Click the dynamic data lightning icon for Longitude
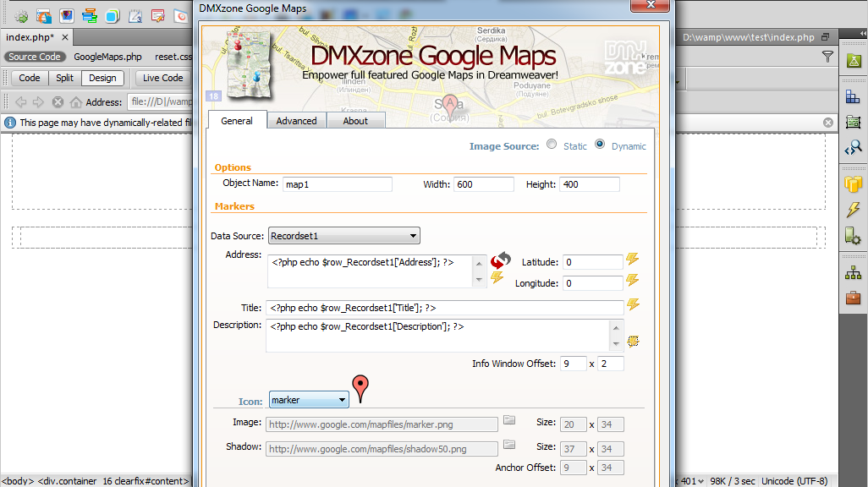868x487 pixels. coord(633,280)
